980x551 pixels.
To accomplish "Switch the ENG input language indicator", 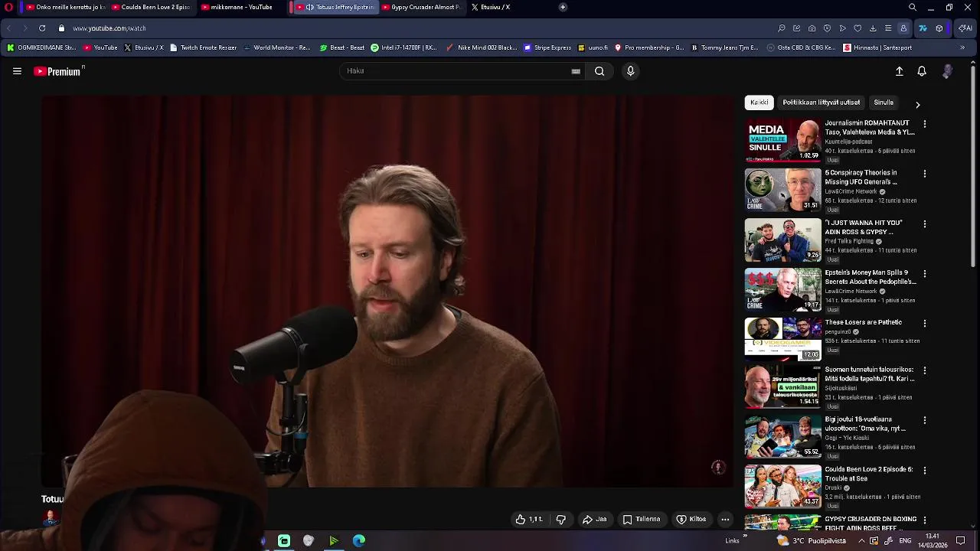I will (x=905, y=541).
